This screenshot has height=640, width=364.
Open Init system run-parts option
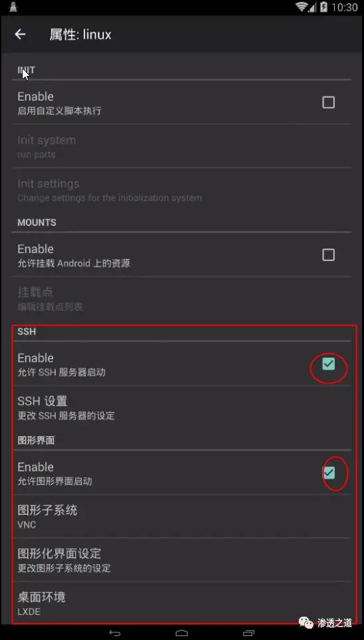(x=182, y=146)
